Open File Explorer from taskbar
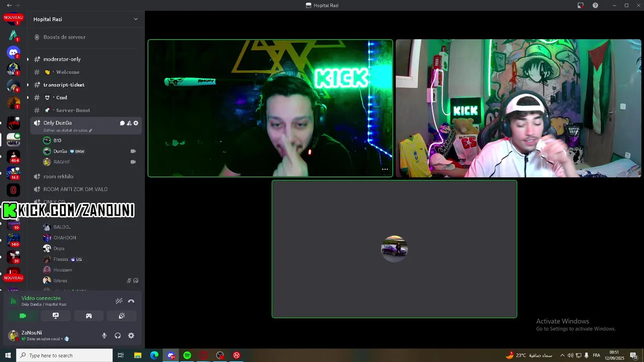This screenshot has width=644, height=362. (137, 355)
